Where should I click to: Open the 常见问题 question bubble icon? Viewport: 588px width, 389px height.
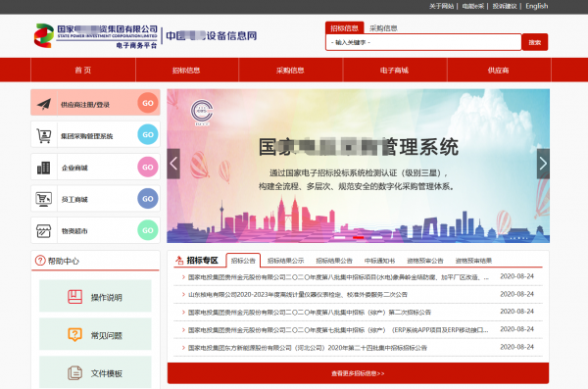[75, 334]
